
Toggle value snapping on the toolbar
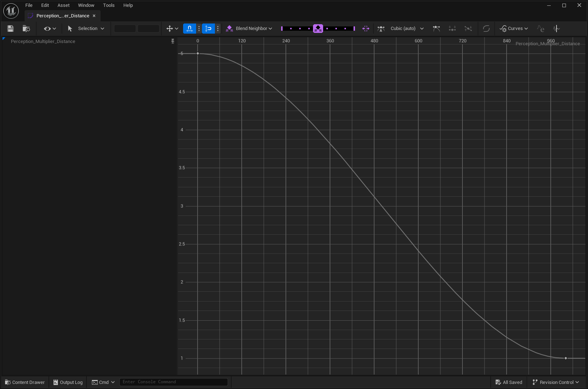point(208,28)
